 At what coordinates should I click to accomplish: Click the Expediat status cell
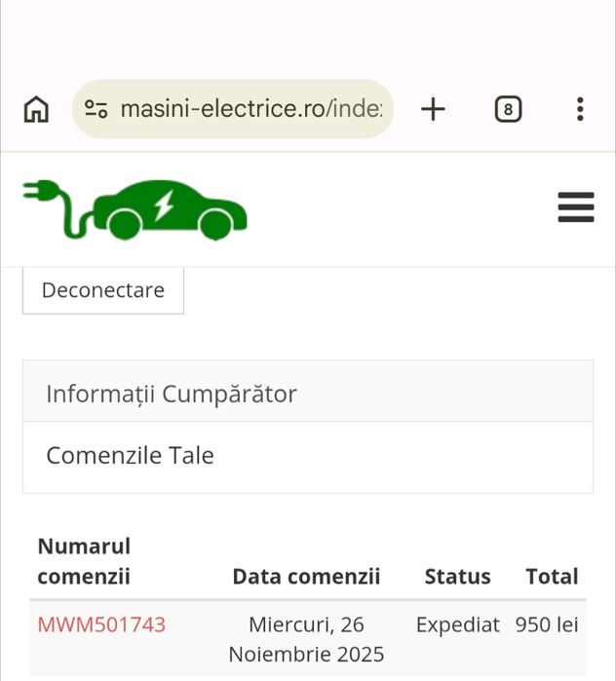457,624
